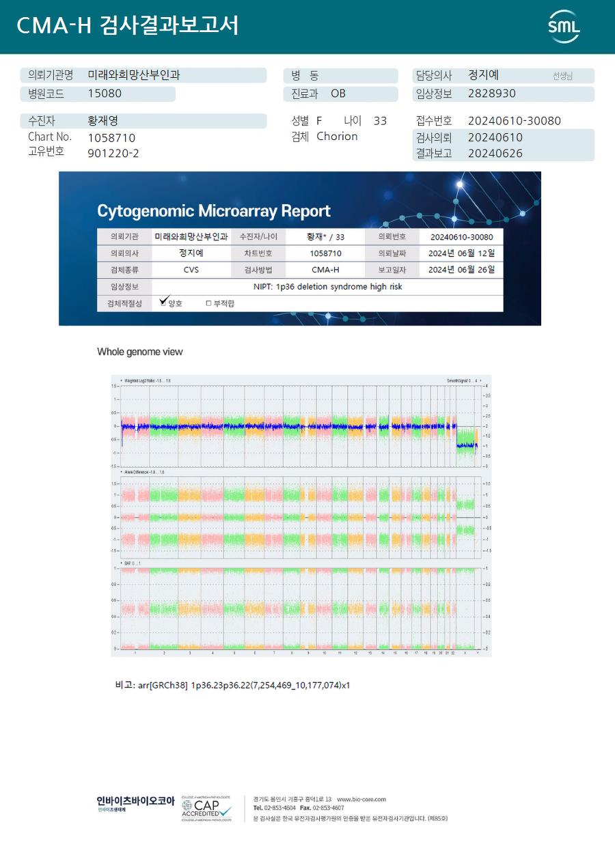The width and height of the screenshot is (615, 868).
Task: Click the arr[GRCh38] 1p36.23p36.22 result text
Action: pos(244,685)
